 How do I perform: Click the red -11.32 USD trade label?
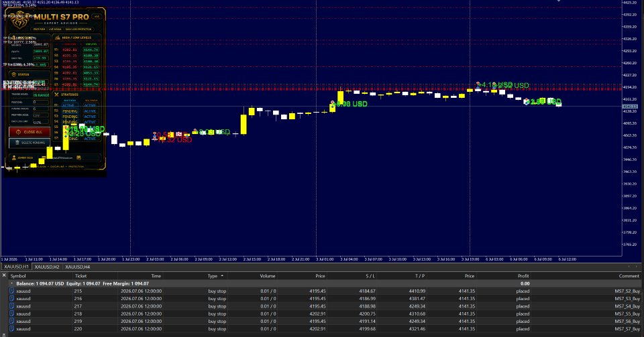coord(175,140)
